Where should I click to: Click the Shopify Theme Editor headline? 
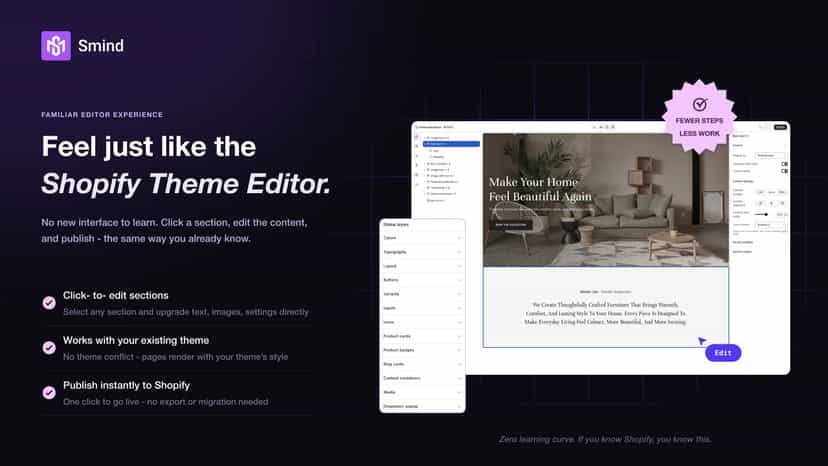186,184
